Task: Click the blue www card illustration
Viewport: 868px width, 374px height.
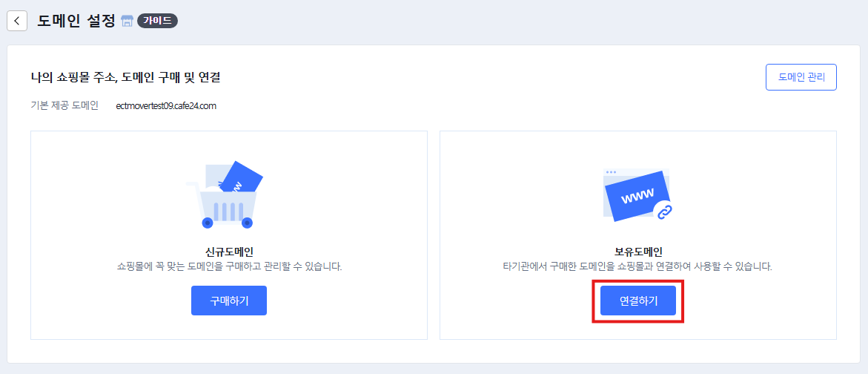Action: tap(636, 196)
